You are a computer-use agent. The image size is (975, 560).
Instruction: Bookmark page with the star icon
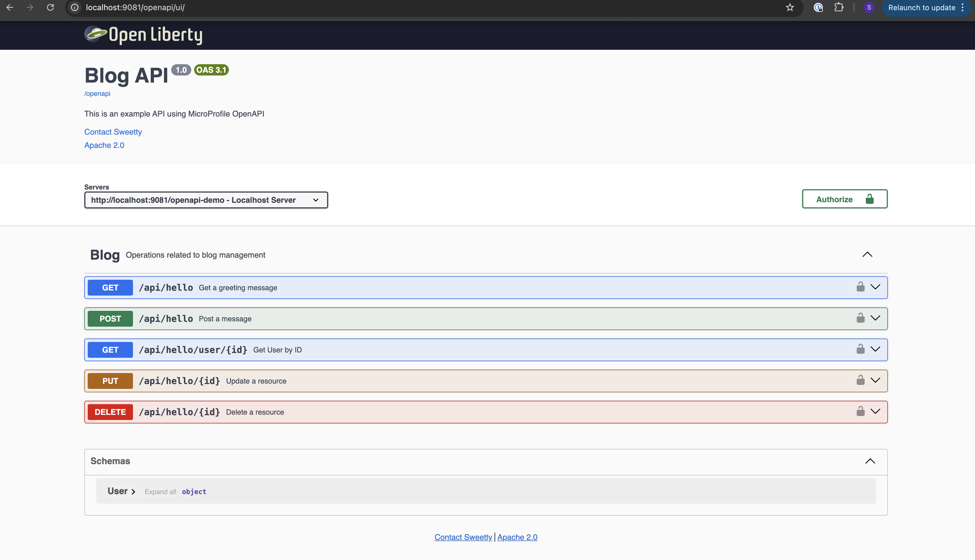coord(790,8)
